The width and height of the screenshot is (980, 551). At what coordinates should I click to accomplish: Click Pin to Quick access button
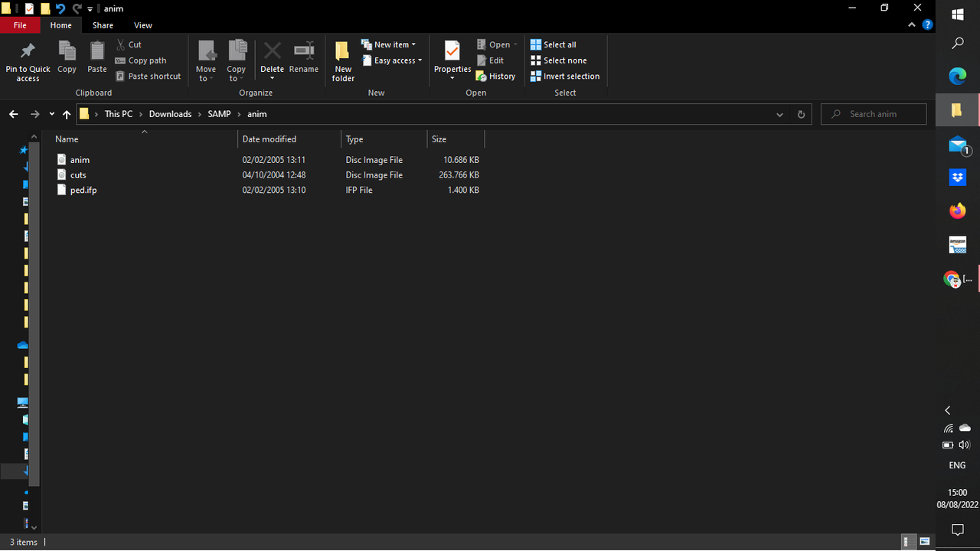coord(28,61)
